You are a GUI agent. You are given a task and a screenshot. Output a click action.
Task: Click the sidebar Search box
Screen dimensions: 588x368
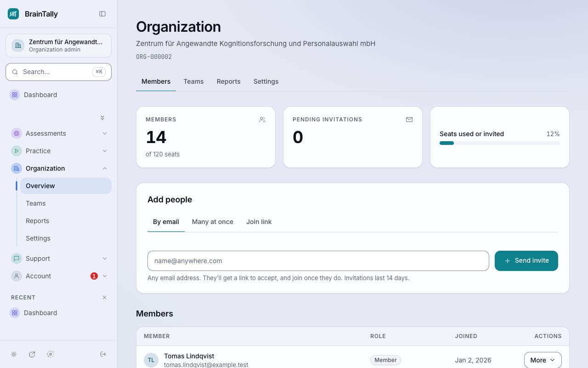58,72
